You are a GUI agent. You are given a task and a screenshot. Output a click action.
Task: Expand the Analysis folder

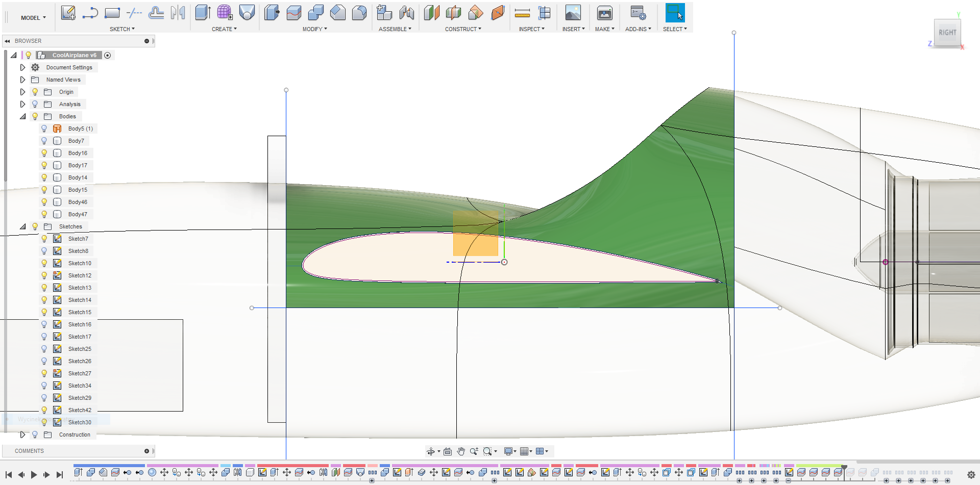(x=22, y=104)
